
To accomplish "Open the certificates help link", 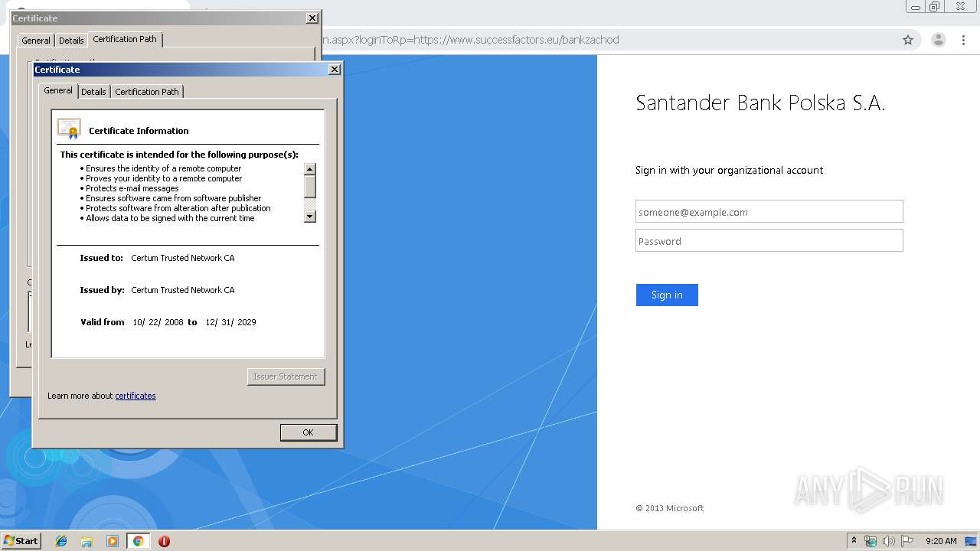I will click(x=136, y=396).
